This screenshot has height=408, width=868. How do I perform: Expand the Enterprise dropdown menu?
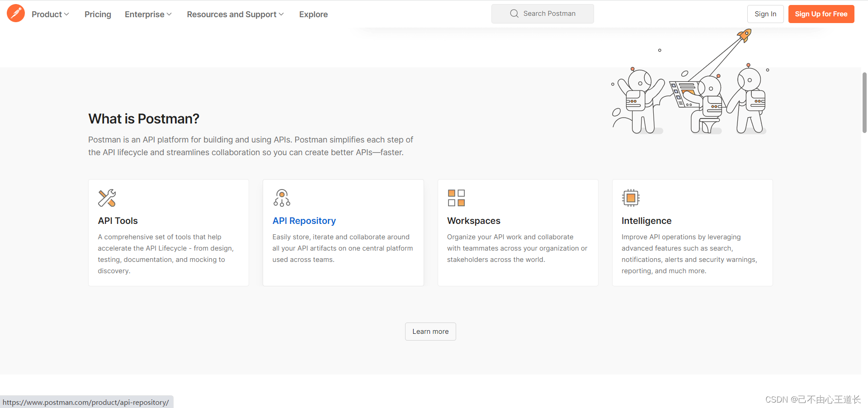tap(148, 14)
